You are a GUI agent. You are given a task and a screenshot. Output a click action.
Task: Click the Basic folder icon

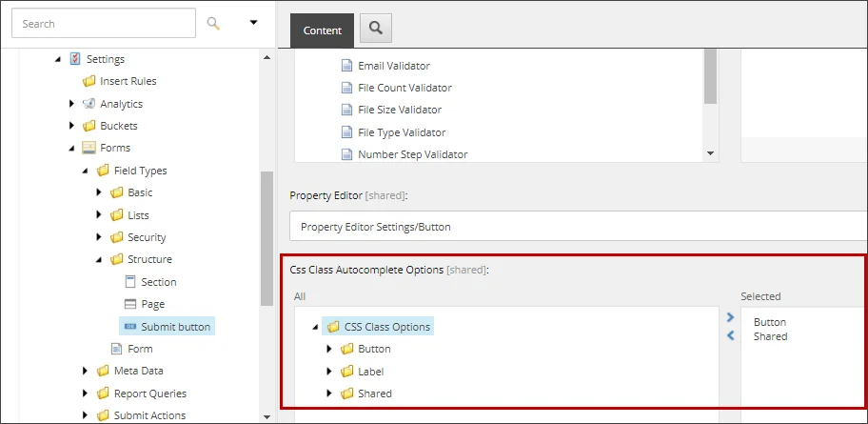[116, 192]
